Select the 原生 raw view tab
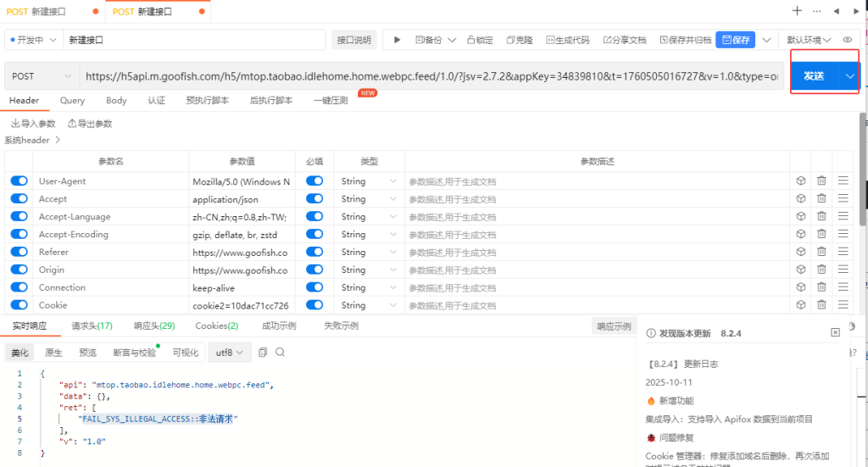This screenshot has width=868, height=467. (53, 353)
